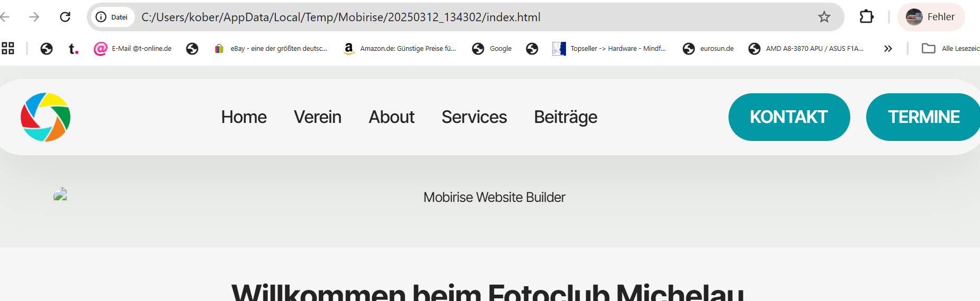Open the E-Mail @t-online.de bookmark

(133, 49)
